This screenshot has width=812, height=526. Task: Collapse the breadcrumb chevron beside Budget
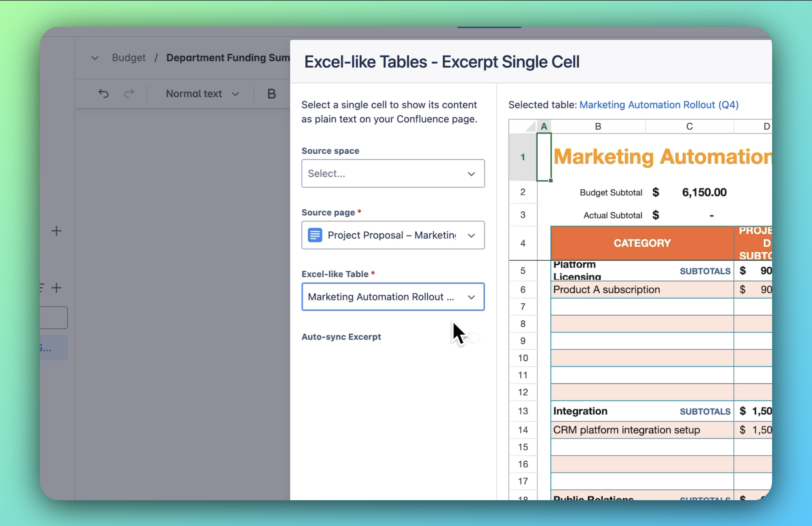click(x=95, y=58)
